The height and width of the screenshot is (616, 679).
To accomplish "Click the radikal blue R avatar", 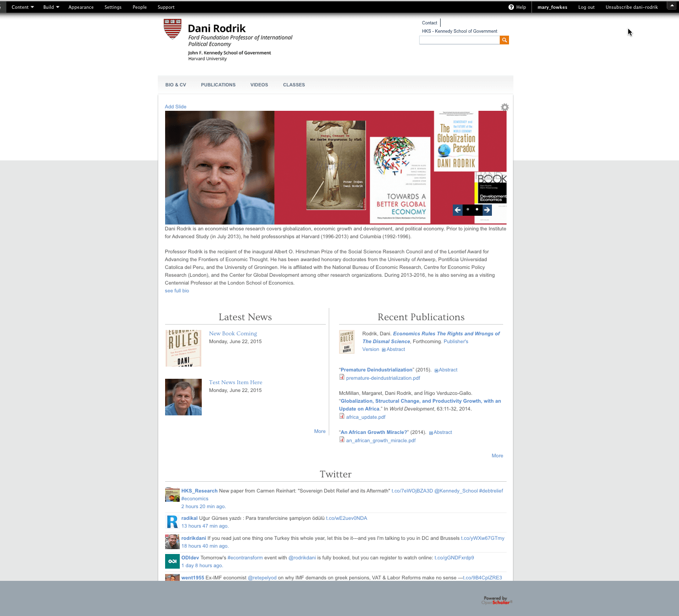I will tap(172, 522).
